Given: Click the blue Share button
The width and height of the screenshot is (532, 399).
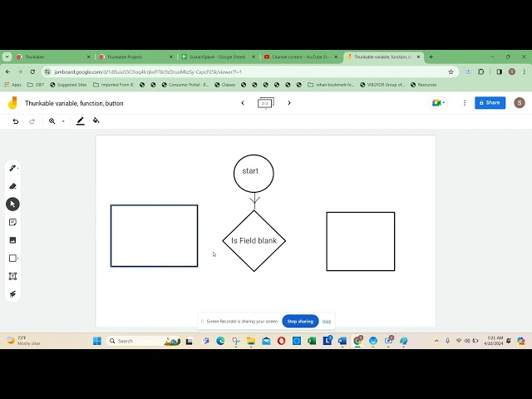Looking at the screenshot, I should pos(490,103).
